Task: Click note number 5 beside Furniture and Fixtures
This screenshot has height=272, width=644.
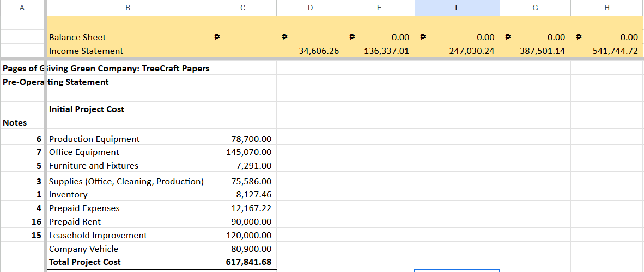Action: [x=21, y=166]
